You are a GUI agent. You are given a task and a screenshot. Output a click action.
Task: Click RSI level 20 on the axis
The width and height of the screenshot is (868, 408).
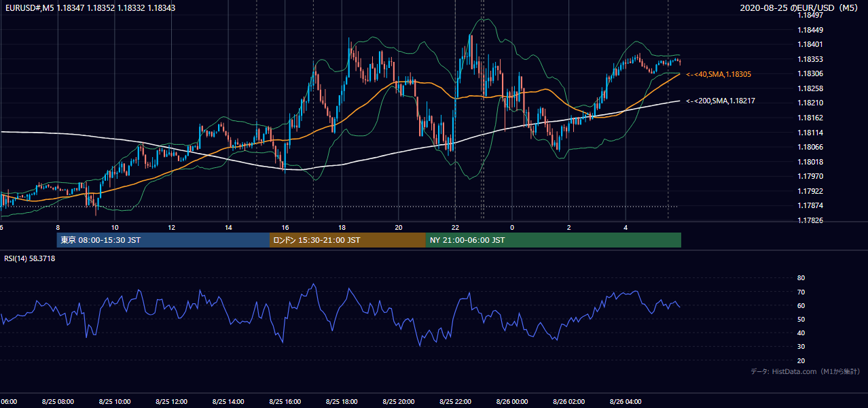(801, 360)
